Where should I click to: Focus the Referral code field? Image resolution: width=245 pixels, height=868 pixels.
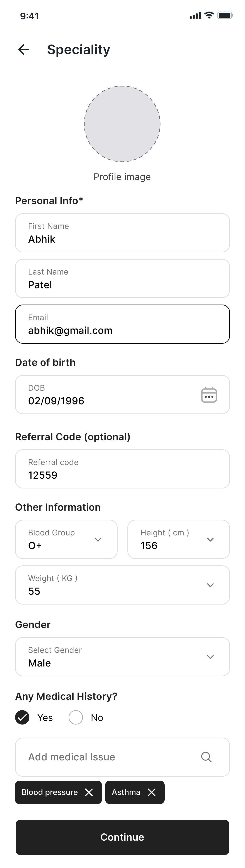point(122,469)
